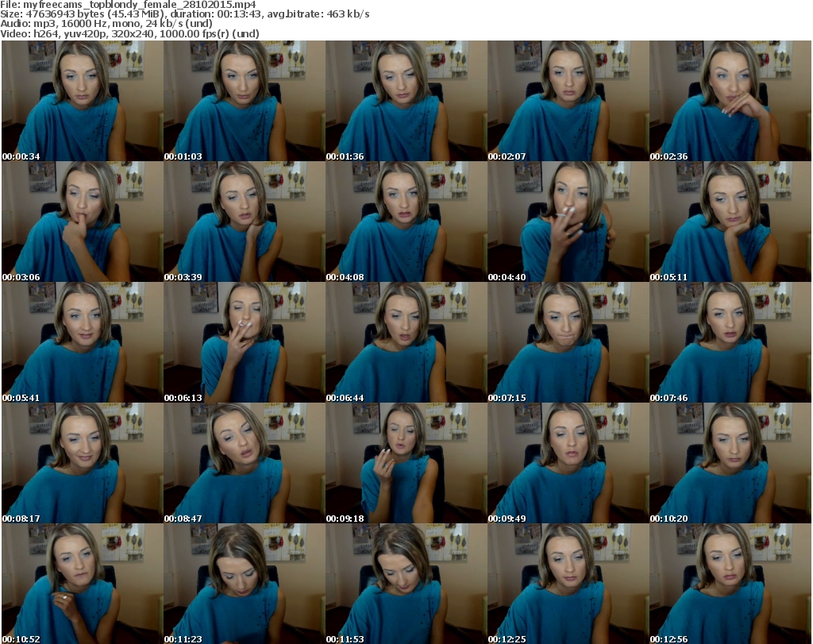Open the frame stamped 00:04:40
Viewport: 813px width, 644px height.
click(x=568, y=222)
